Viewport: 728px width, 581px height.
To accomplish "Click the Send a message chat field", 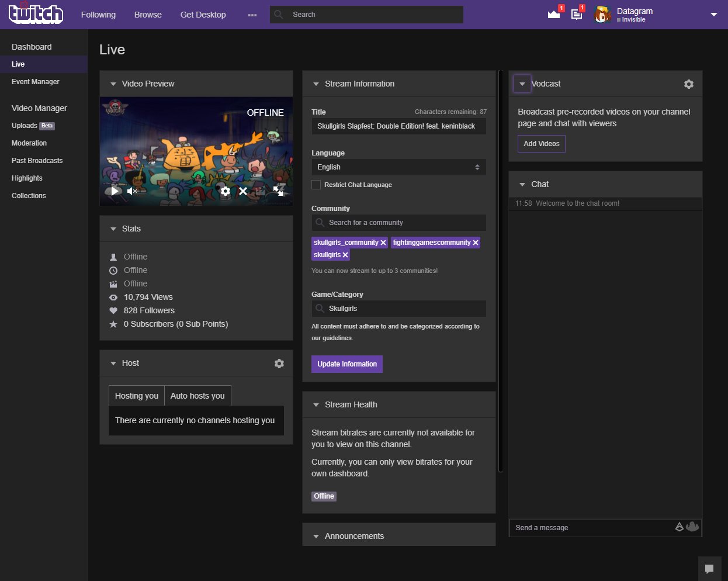I will pos(584,527).
